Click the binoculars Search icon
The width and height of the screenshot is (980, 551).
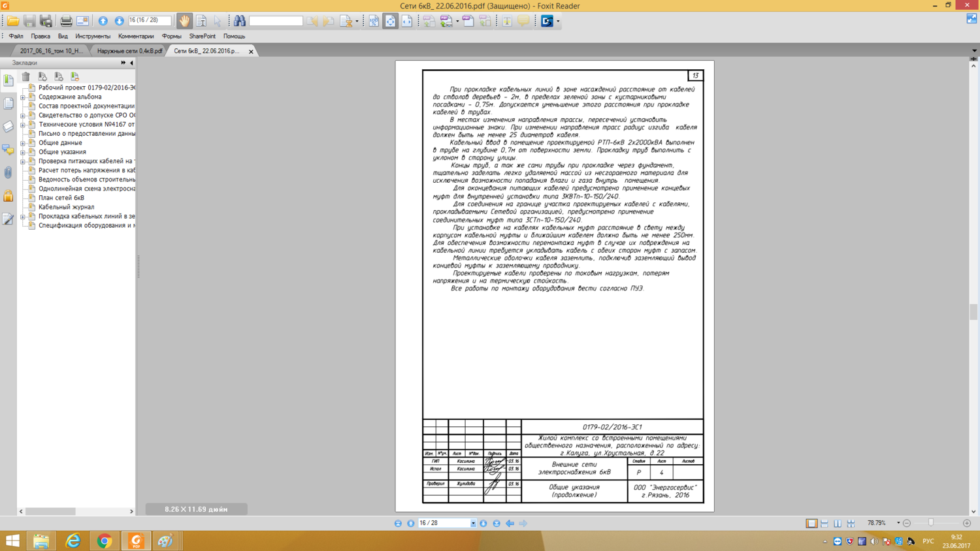240,21
